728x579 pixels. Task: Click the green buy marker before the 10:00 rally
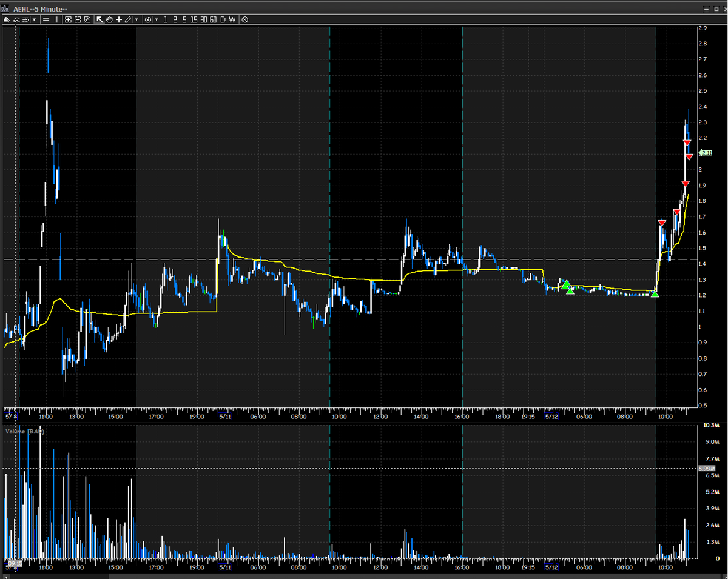point(655,294)
